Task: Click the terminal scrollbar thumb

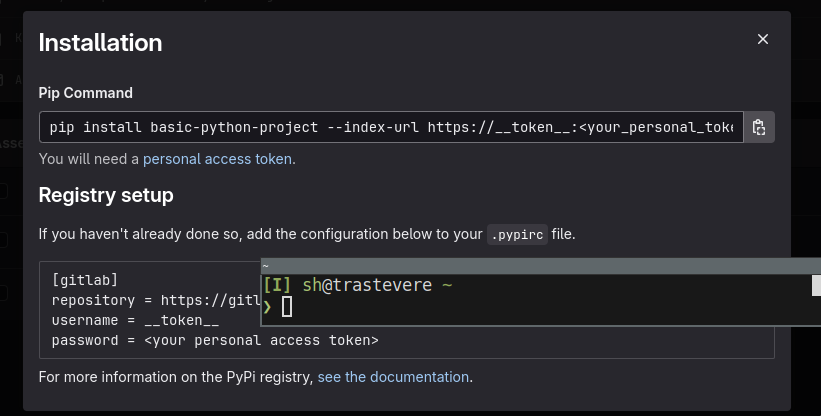Action: (816, 286)
